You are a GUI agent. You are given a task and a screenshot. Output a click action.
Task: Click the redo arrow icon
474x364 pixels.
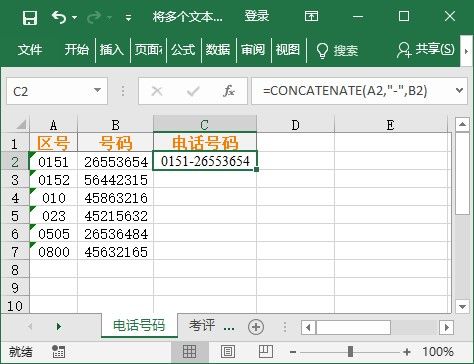pyautogui.click(x=94, y=17)
